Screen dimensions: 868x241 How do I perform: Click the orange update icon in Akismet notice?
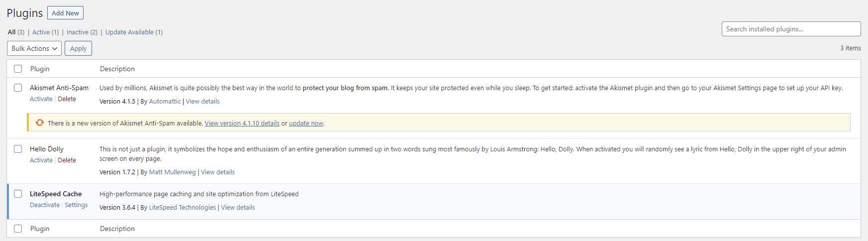tap(40, 122)
